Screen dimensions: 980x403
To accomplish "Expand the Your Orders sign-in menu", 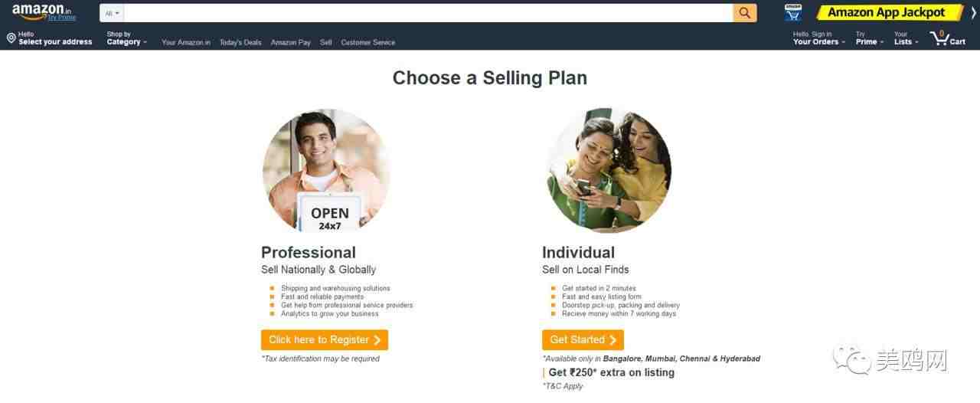I will 818,38.
